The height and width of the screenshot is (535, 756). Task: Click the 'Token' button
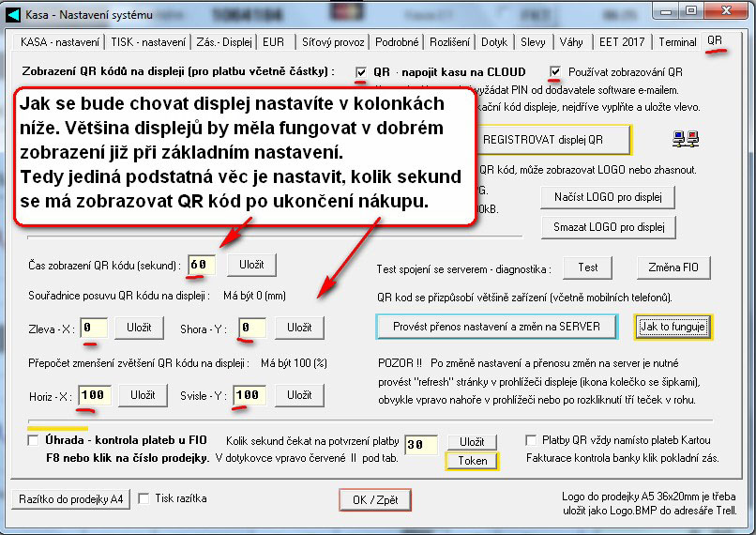click(472, 461)
